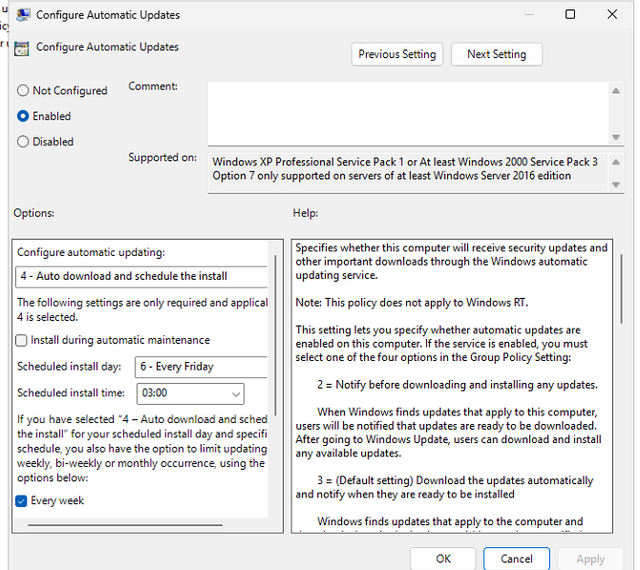Click the 'Help:' label
This screenshot has height=570, width=640.
305,213
